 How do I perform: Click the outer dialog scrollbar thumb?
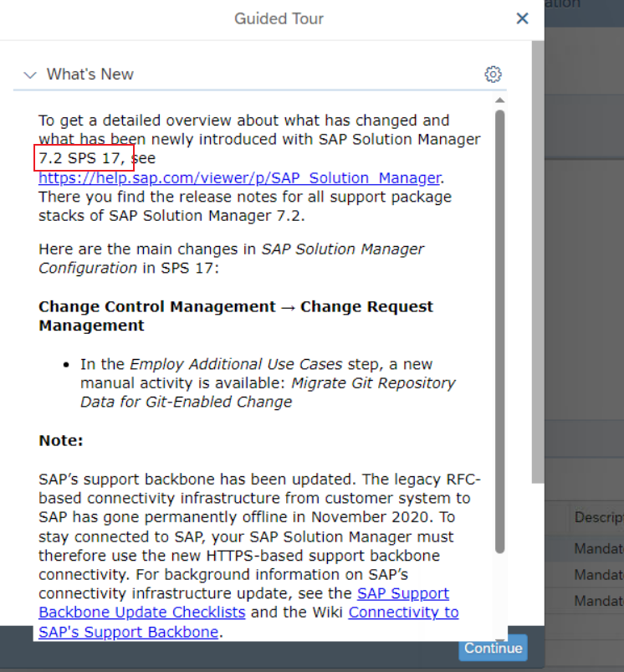point(538,262)
